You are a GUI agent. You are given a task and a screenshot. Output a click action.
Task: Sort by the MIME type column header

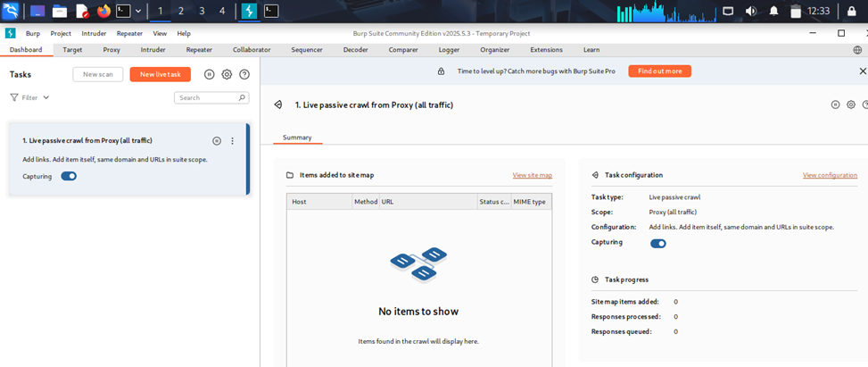(532, 202)
